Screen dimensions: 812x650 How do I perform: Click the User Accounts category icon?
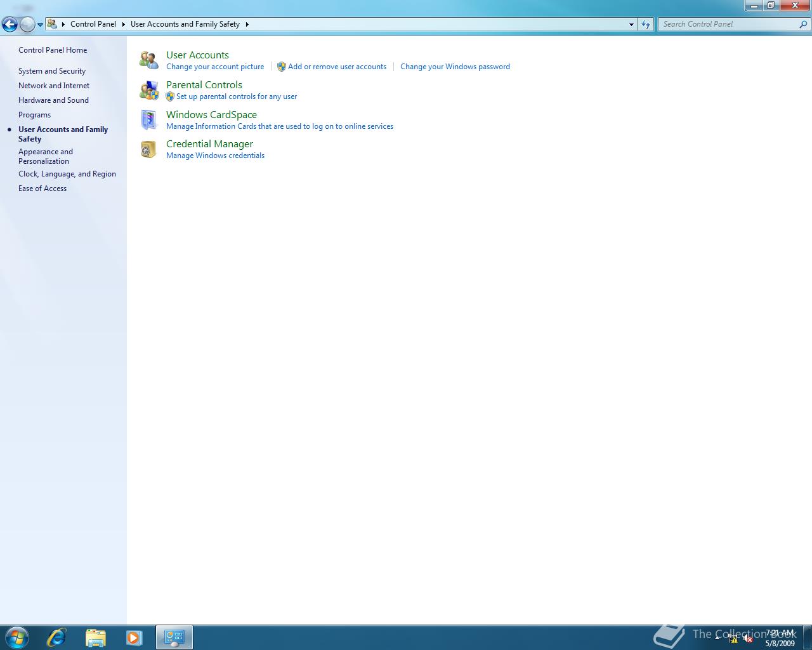click(x=149, y=60)
